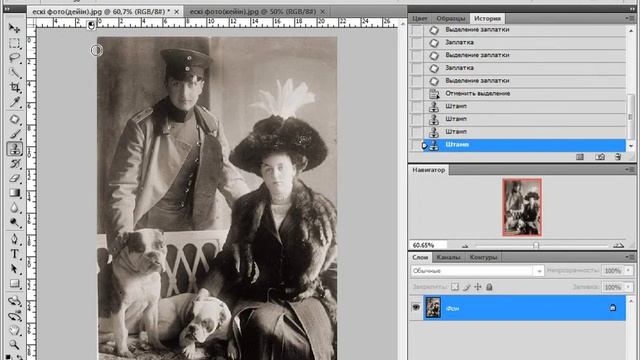Select the Clone Stamp tool

[14, 149]
